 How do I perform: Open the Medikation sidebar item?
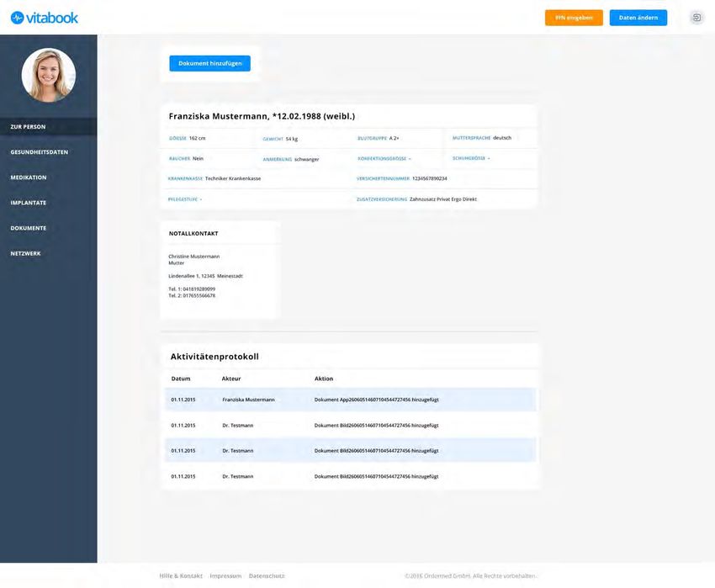29,177
